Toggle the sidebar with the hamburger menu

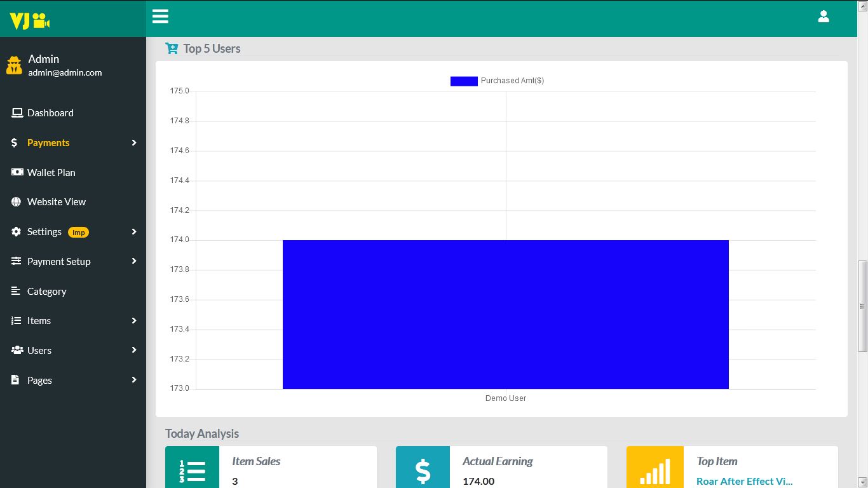(x=160, y=16)
